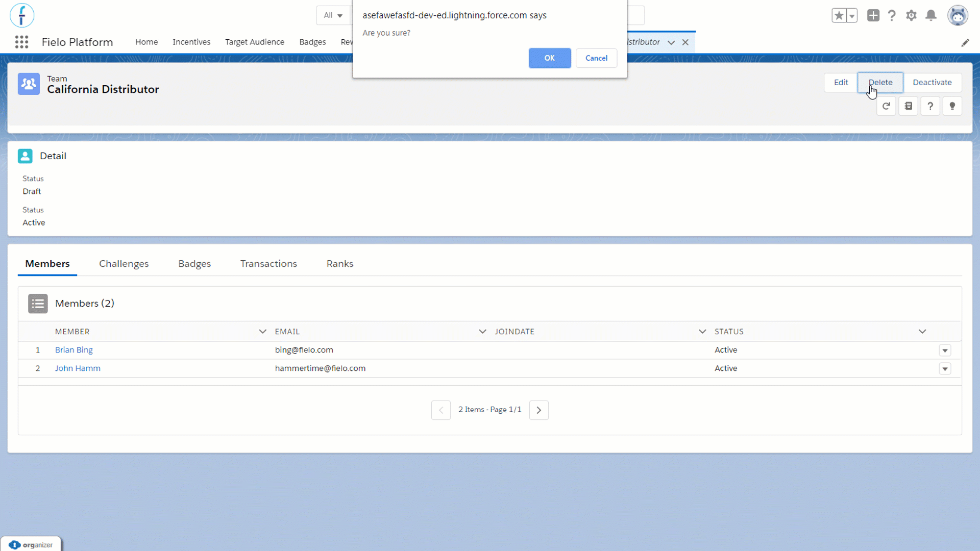Click the refresh record icon
This screenshot has height=551, width=980.
[886, 106]
